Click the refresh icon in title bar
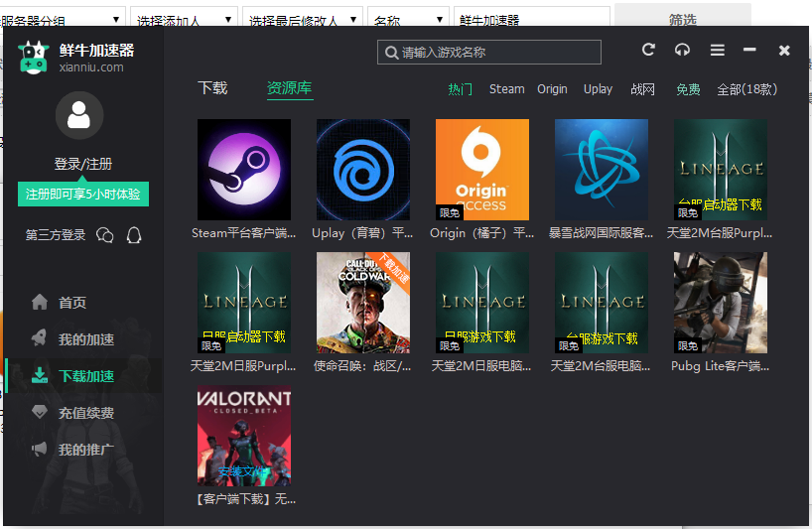The image size is (812, 529). pyautogui.click(x=648, y=50)
